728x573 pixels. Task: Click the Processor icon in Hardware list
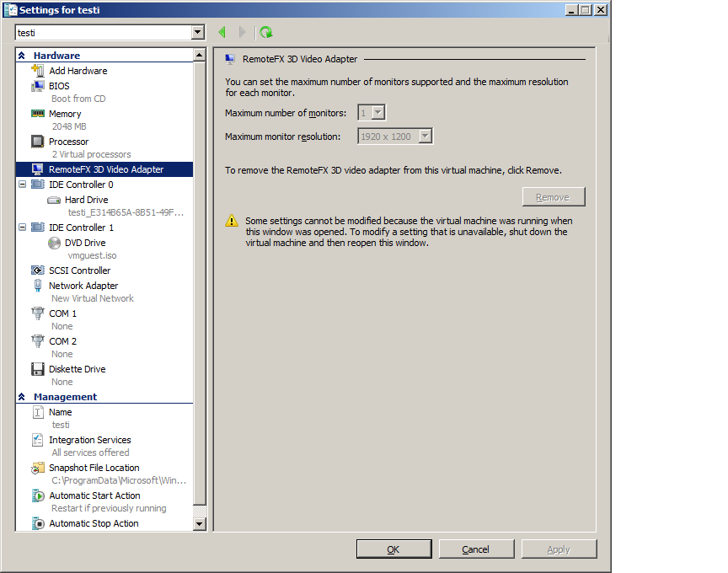pos(38,142)
